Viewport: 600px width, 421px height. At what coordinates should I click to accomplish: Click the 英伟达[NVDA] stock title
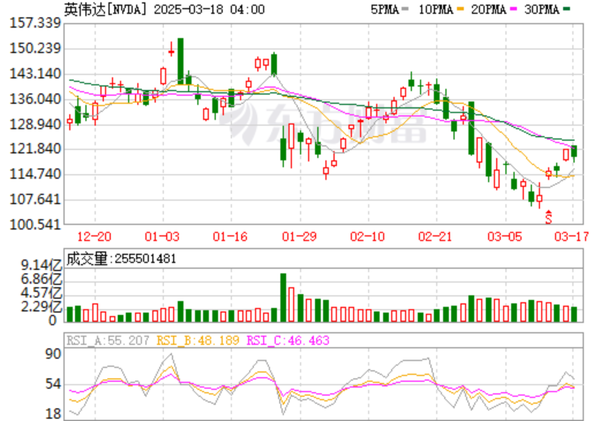(107, 9)
